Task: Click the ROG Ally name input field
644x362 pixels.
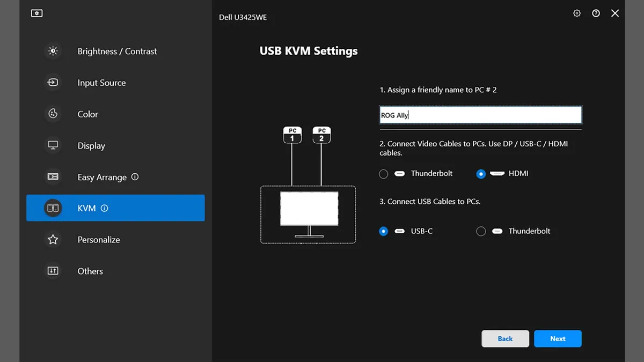Action: pyautogui.click(x=480, y=114)
